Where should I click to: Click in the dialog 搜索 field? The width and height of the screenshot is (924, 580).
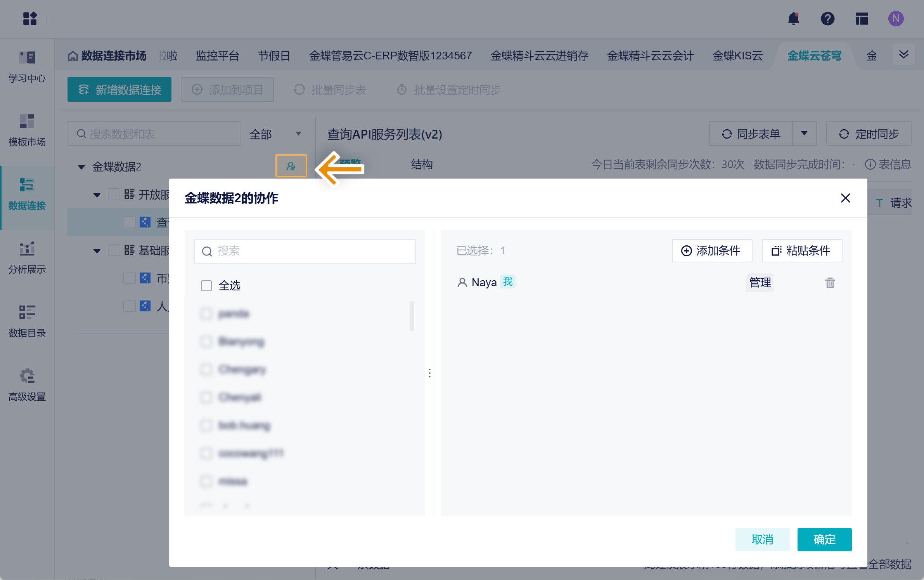[310, 251]
